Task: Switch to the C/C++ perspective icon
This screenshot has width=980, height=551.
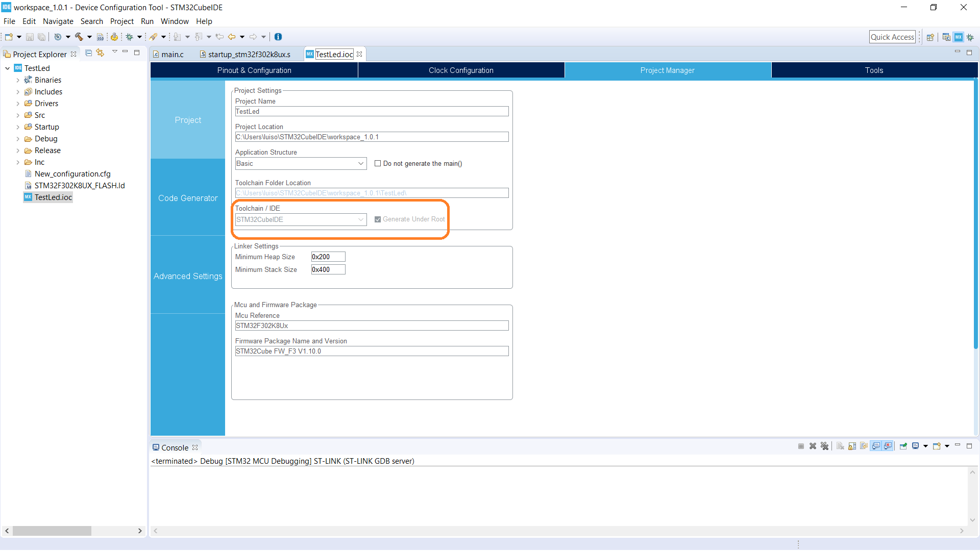Action: (x=946, y=37)
